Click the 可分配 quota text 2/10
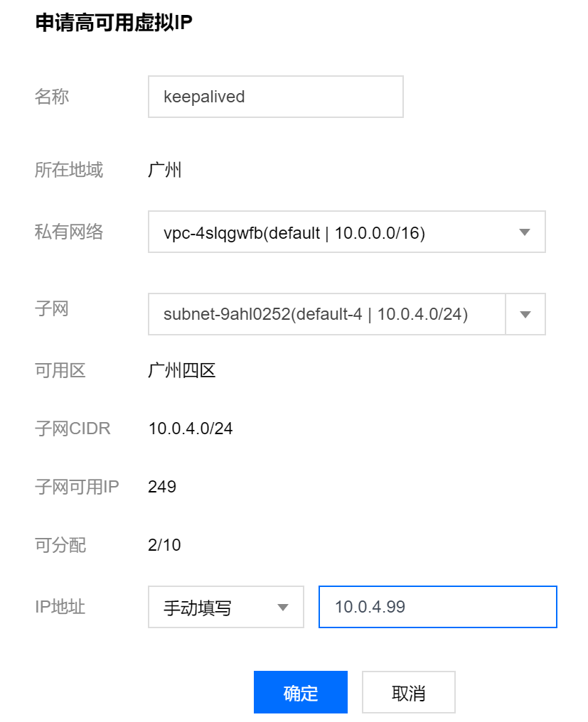 tap(165, 545)
